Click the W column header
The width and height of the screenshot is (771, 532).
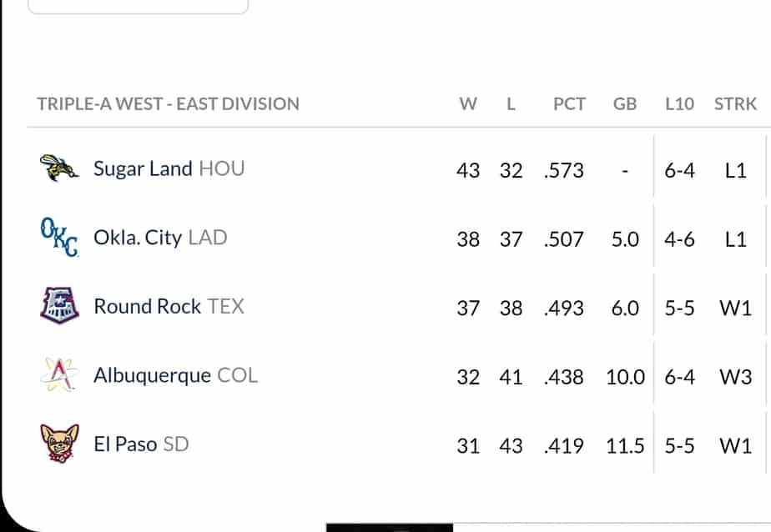tap(468, 103)
